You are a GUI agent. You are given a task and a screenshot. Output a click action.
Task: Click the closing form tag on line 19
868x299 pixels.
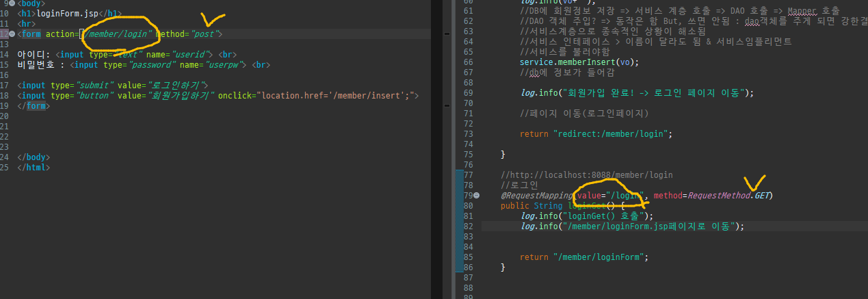click(34, 106)
